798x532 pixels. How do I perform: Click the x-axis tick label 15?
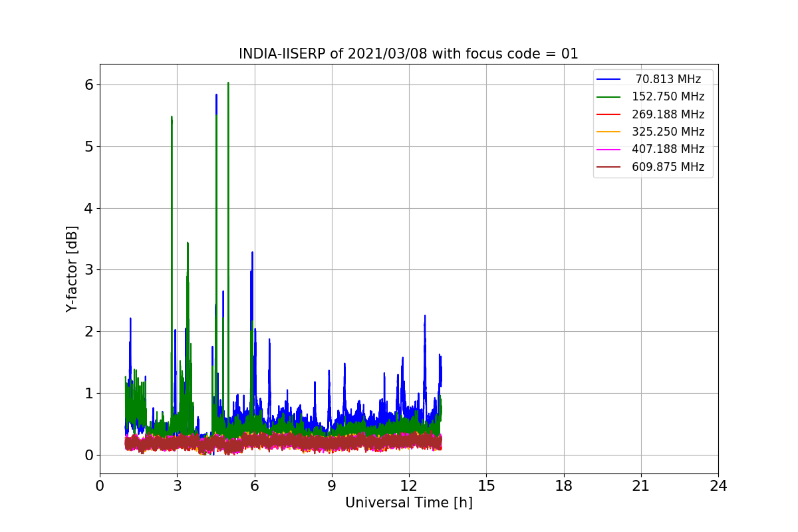tap(486, 486)
